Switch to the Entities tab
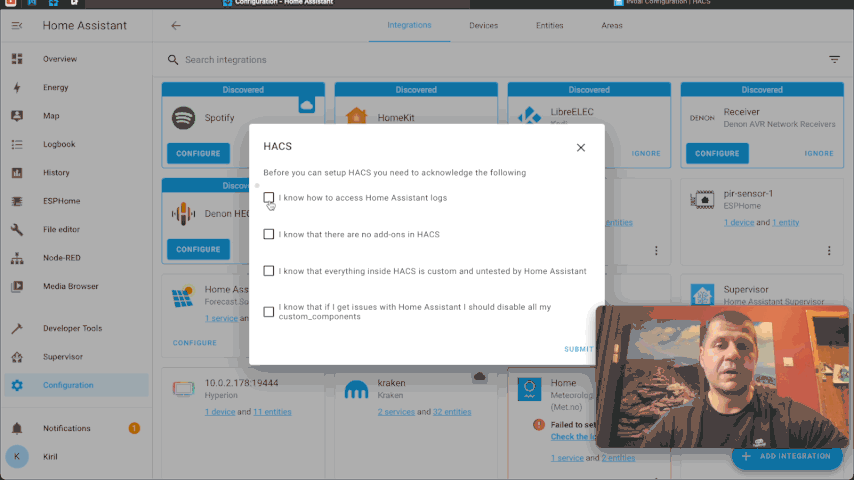The image size is (854, 480). tap(549, 26)
